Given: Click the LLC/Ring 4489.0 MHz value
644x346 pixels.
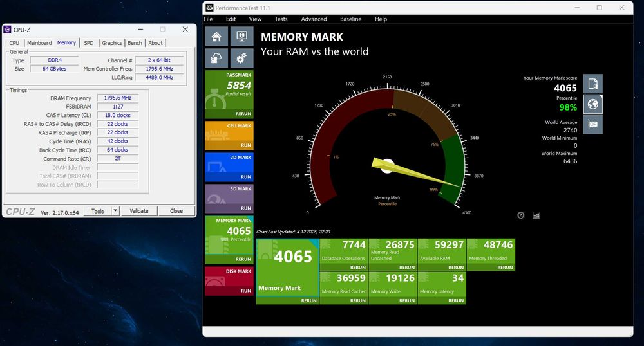Looking at the screenshot, I should [x=159, y=77].
